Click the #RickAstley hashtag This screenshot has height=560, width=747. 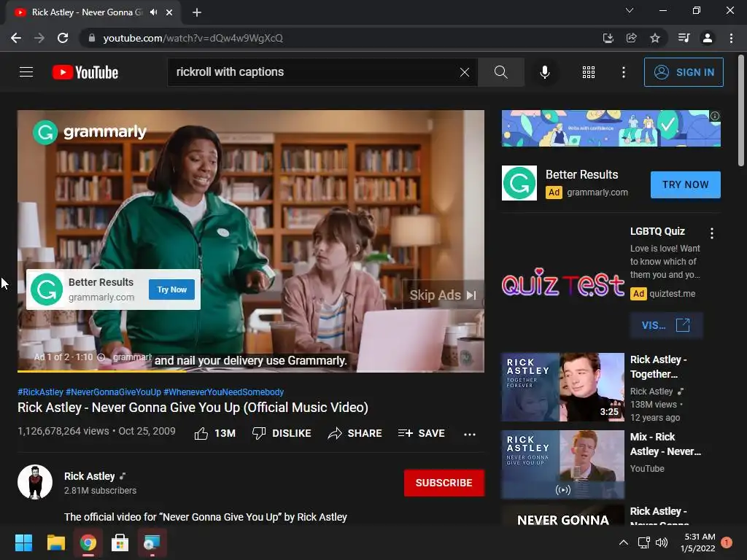tap(41, 392)
